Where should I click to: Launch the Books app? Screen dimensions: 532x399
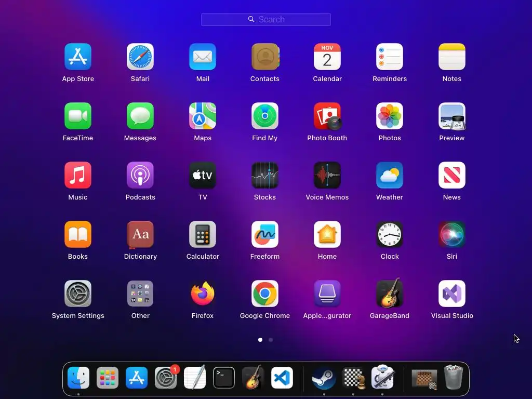(x=78, y=234)
